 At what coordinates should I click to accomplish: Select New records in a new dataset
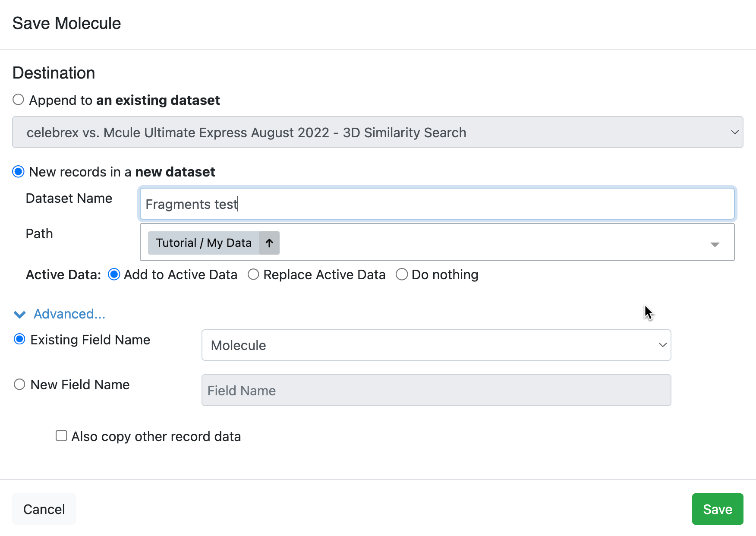(x=18, y=172)
